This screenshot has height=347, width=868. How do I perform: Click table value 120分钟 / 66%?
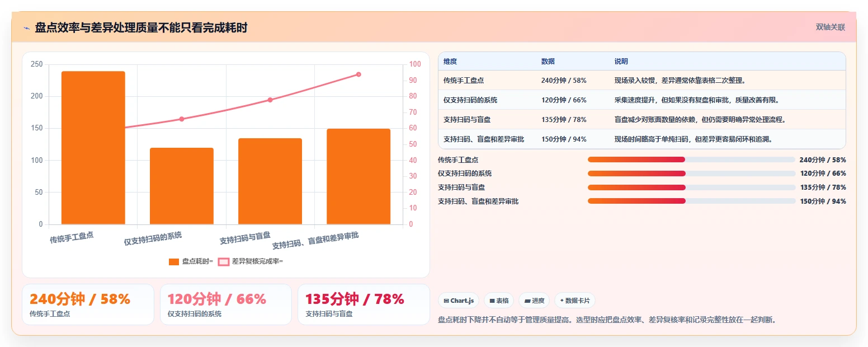pyautogui.click(x=564, y=100)
